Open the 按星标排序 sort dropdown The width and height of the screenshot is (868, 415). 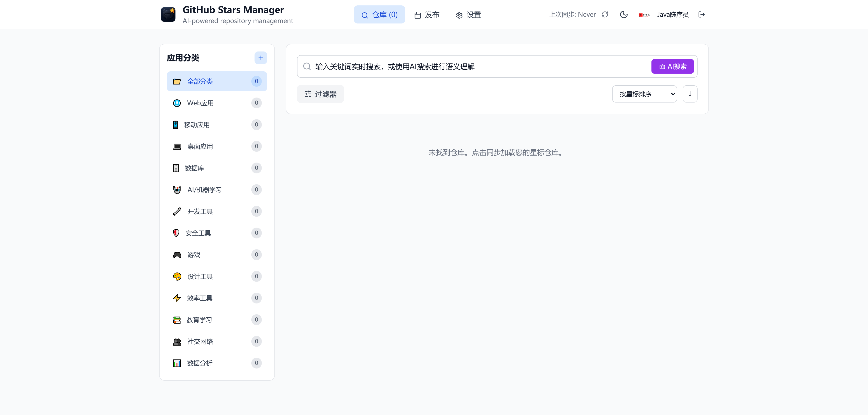pos(644,94)
